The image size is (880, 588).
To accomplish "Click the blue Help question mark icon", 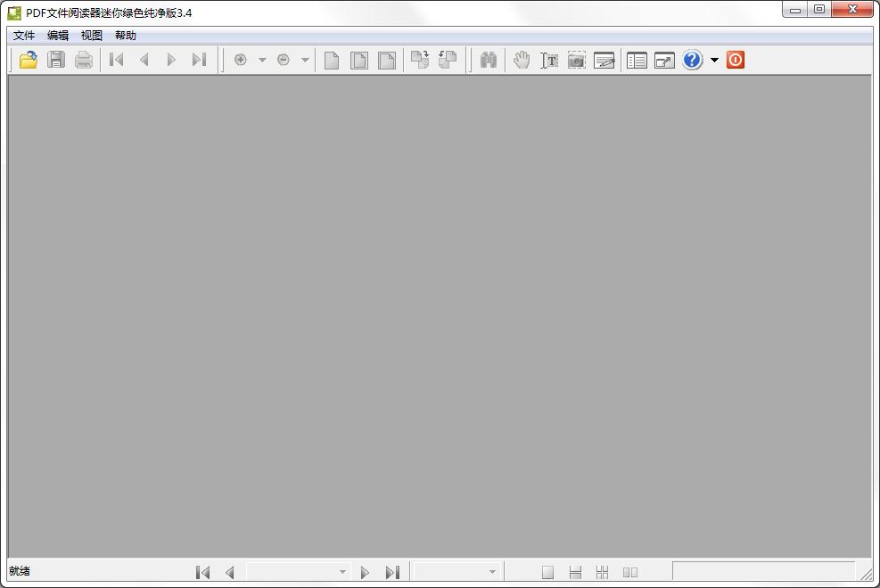I will (x=693, y=60).
